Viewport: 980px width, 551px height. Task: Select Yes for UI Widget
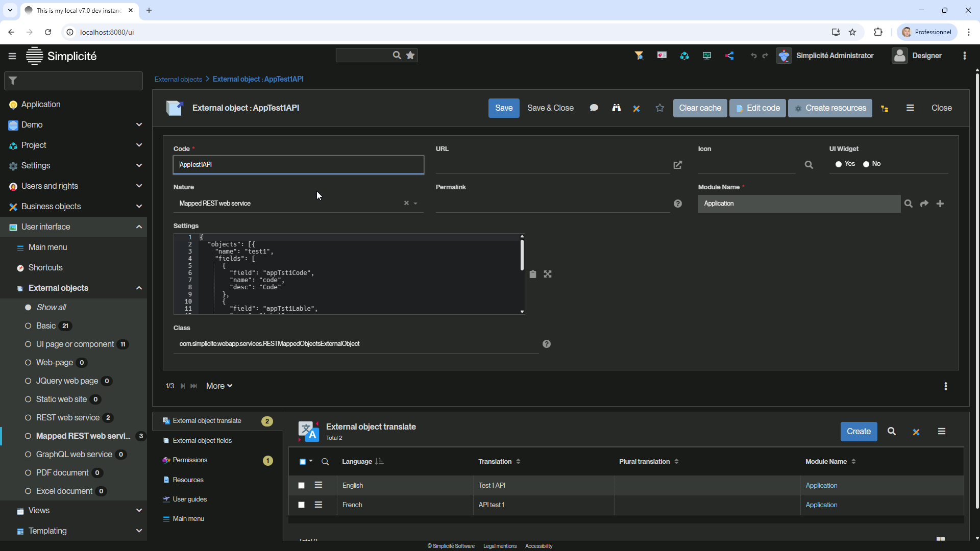tap(838, 164)
